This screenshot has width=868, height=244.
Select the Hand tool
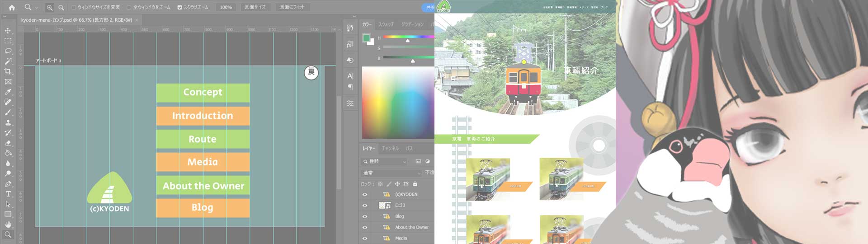(8, 225)
